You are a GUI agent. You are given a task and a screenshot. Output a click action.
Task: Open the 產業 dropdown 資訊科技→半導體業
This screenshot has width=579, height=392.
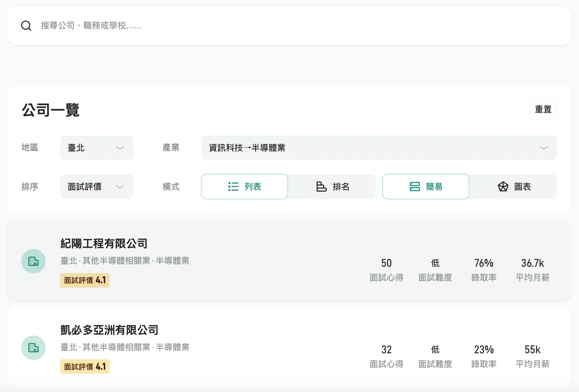379,148
